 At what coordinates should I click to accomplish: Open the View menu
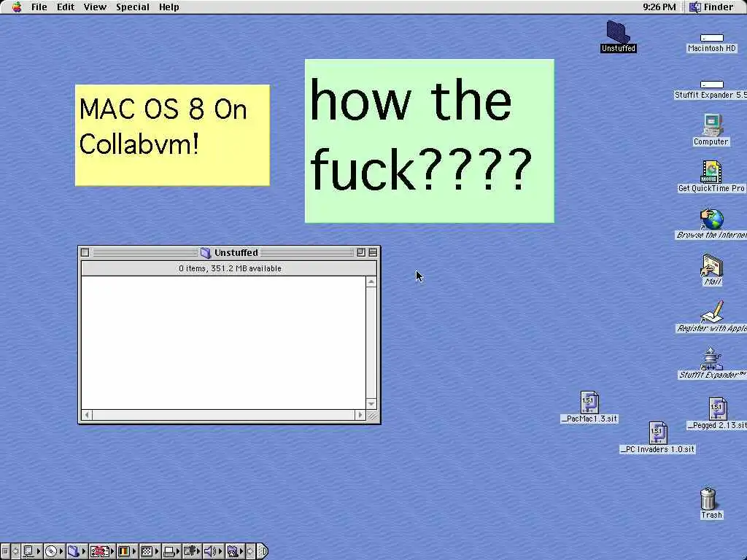tap(95, 7)
